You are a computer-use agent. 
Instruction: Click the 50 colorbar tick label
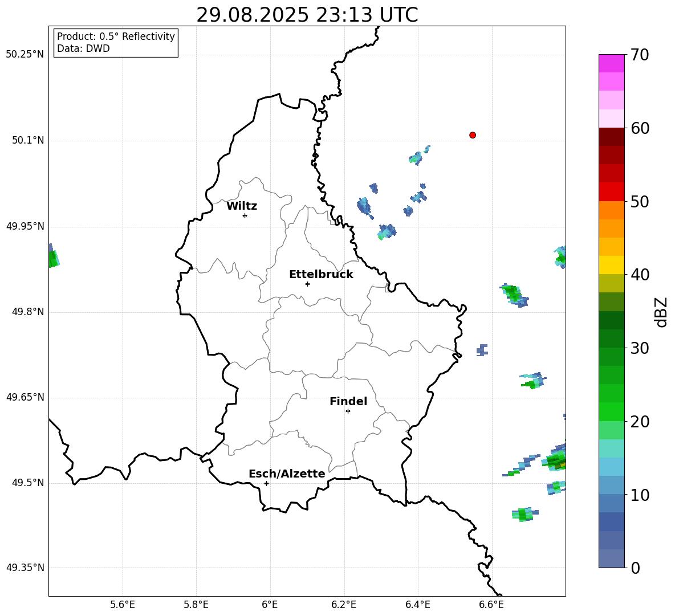[640, 202]
